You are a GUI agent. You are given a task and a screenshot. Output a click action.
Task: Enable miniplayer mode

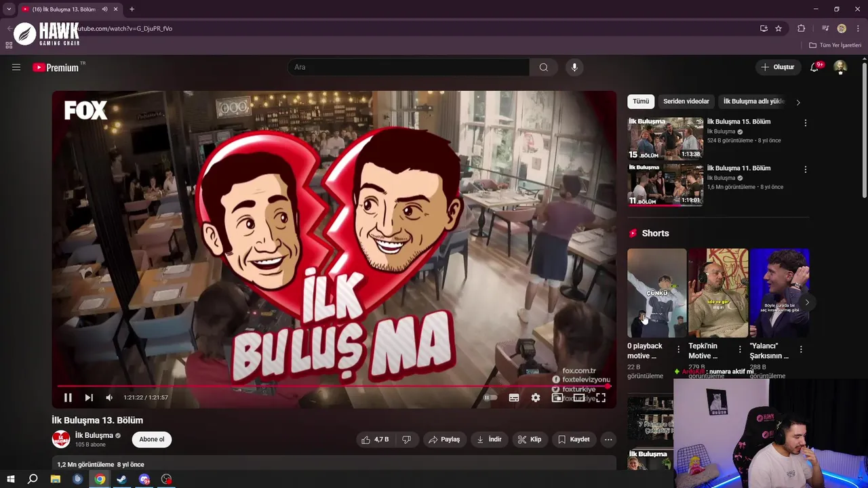tap(557, 398)
